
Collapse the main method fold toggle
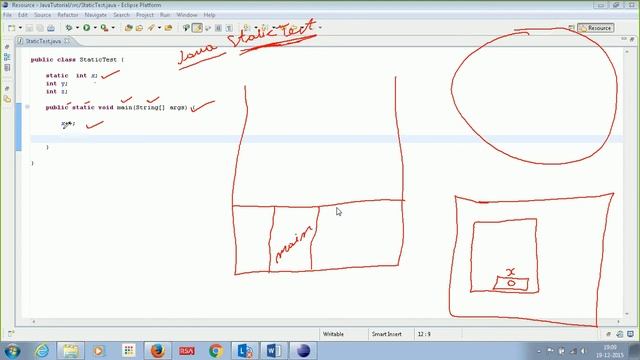coord(27,107)
